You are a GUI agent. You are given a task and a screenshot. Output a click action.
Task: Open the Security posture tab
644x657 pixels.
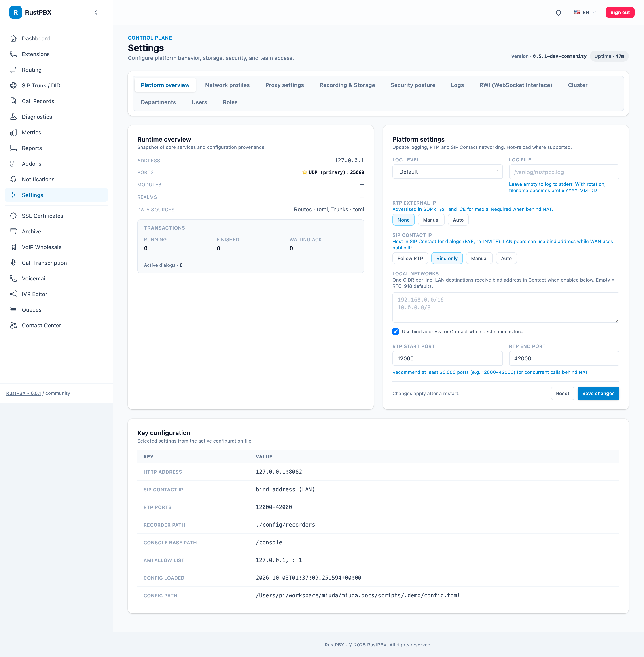pos(413,85)
